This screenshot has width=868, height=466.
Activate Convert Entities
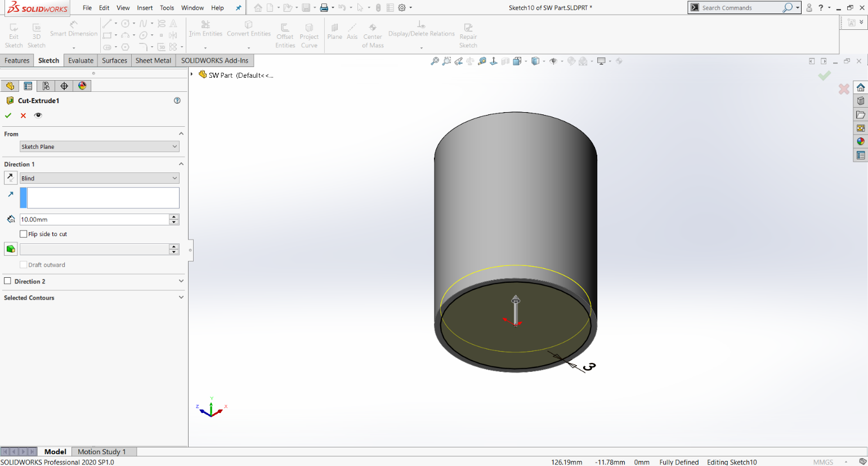248,28
